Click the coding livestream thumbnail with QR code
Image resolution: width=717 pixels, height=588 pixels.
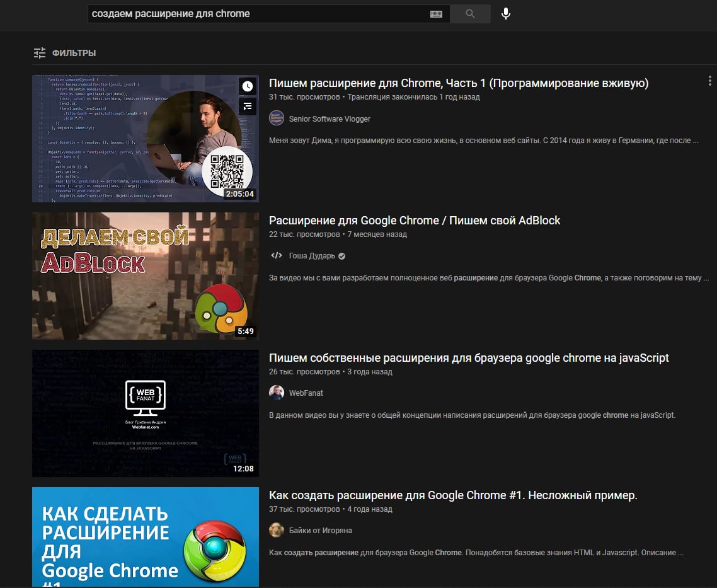146,139
